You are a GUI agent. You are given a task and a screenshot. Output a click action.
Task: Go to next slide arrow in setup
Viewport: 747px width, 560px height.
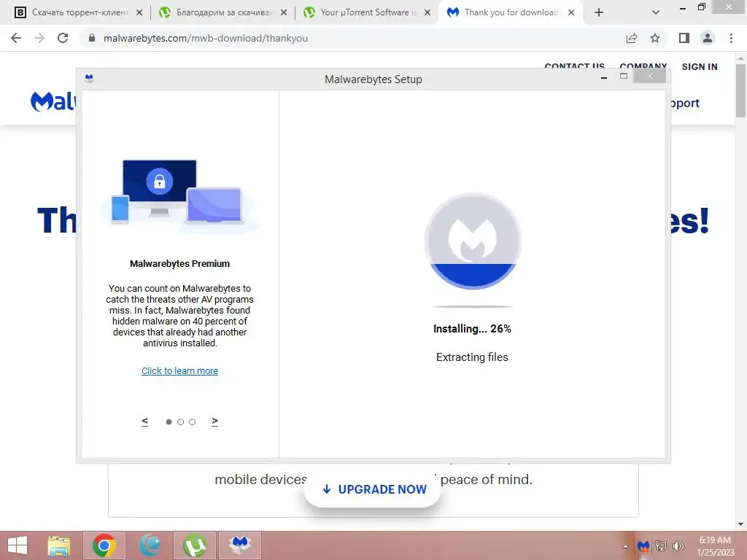point(215,421)
